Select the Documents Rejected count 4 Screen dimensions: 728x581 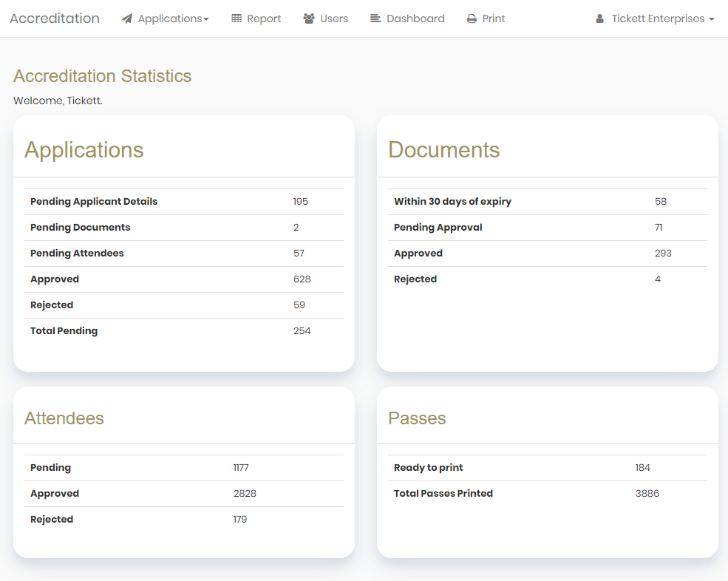click(x=658, y=279)
